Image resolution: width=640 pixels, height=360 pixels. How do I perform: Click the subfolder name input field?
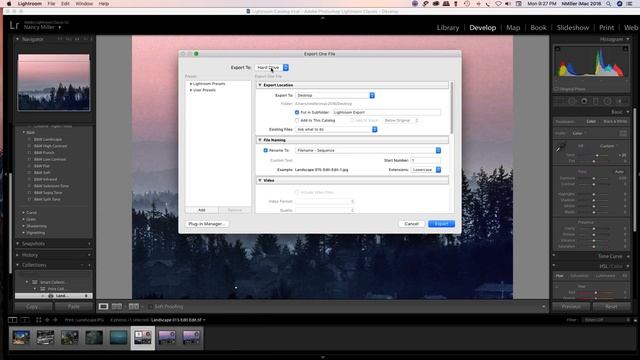pyautogui.click(x=386, y=112)
